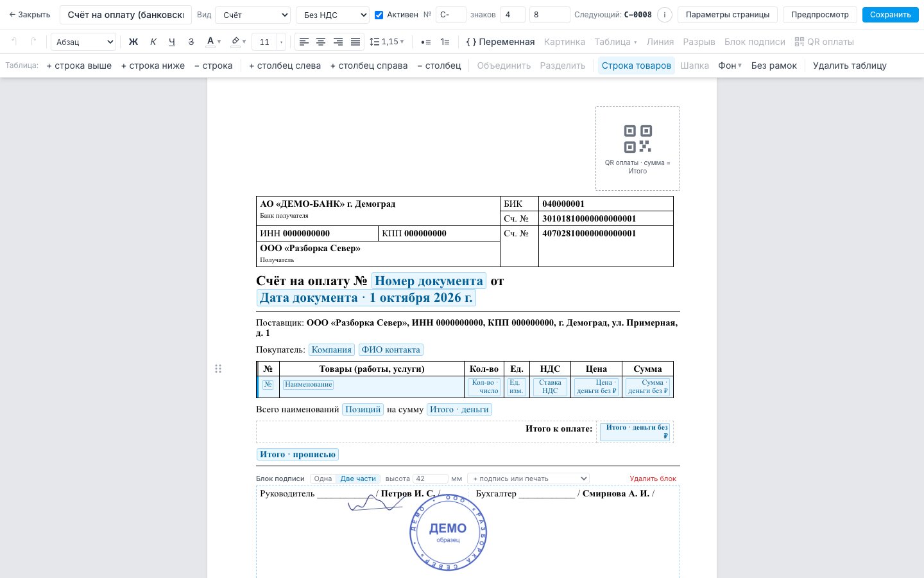Viewport: 924px width, 578px height.
Task: Click the QR payment placeholder in document
Action: point(637,148)
